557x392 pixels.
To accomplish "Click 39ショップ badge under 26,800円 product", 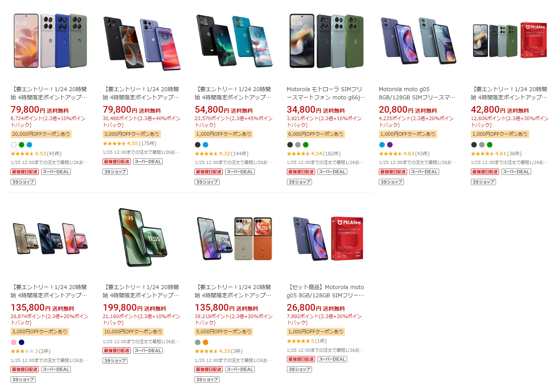I will point(299,369).
